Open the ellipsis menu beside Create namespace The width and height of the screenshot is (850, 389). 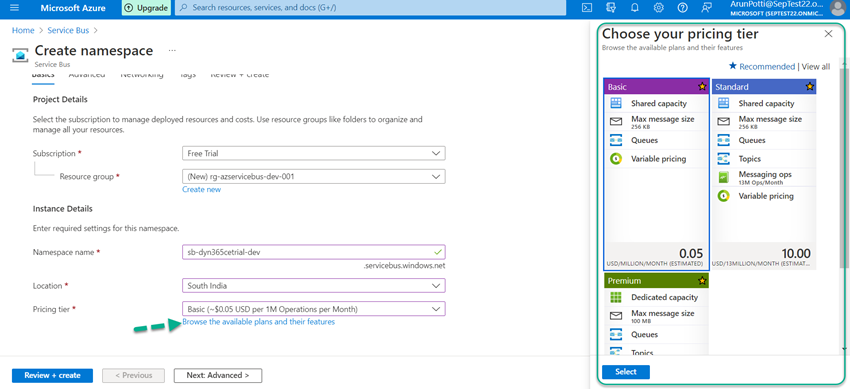tap(172, 50)
